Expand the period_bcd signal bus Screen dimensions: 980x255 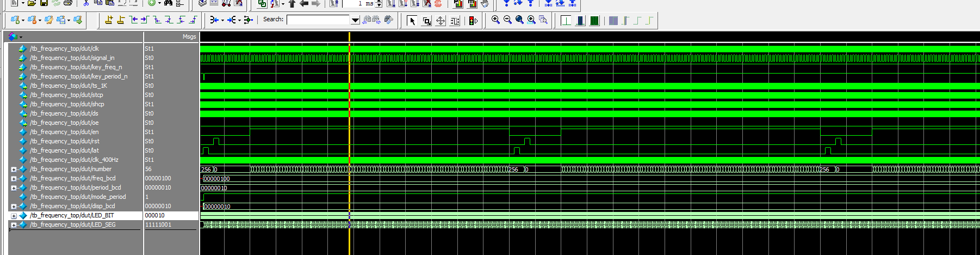click(x=14, y=188)
